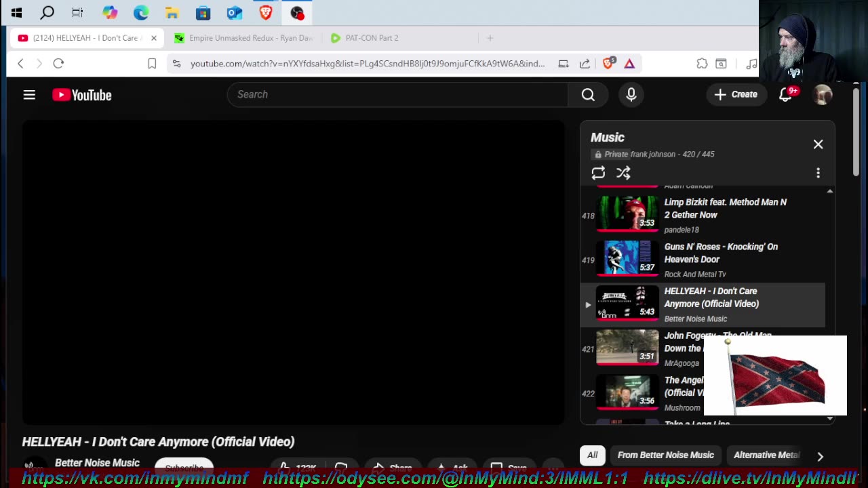Click the black video player area
The width and height of the screenshot is (868, 488).
click(293, 272)
